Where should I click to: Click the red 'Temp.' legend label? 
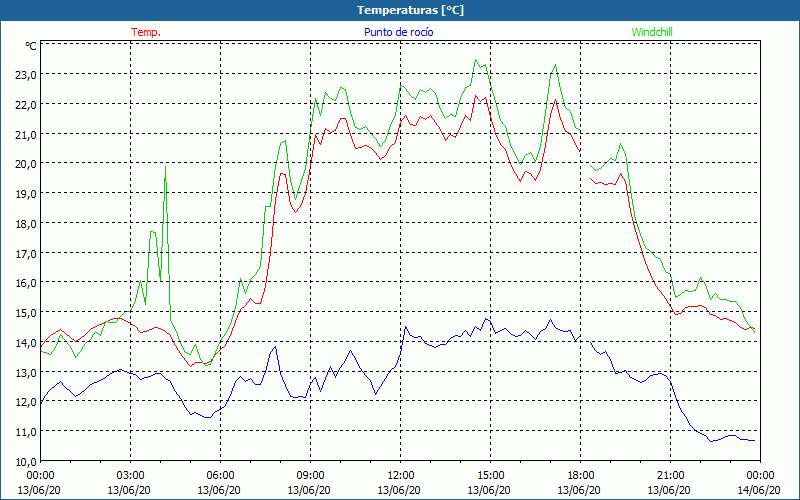point(146,32)
